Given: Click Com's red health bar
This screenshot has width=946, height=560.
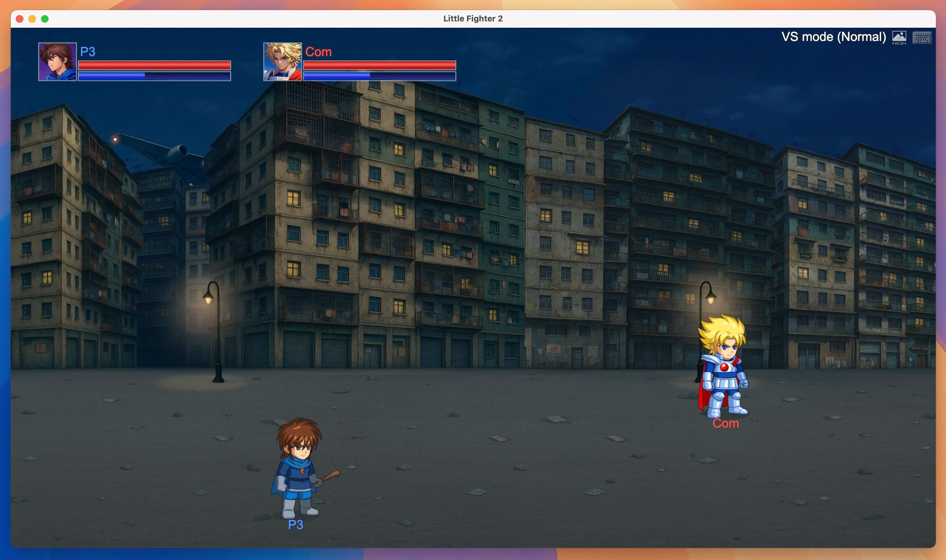Looking at the screenshot, I should coord(380,65).
